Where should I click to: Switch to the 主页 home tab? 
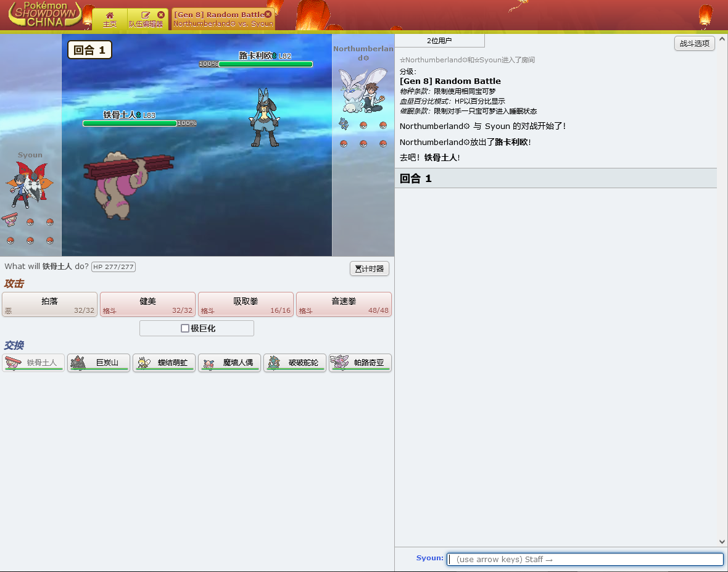click(x=110, y=19)
